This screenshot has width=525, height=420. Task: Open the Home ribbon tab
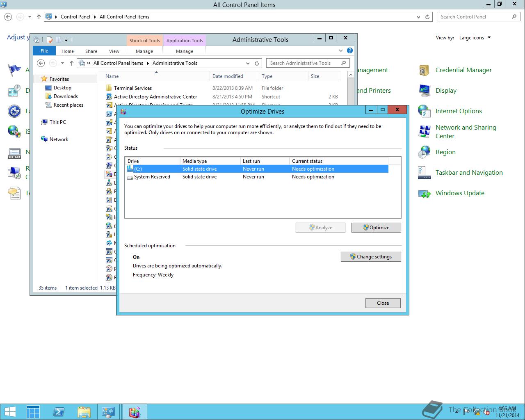click(x=68, y=51)
